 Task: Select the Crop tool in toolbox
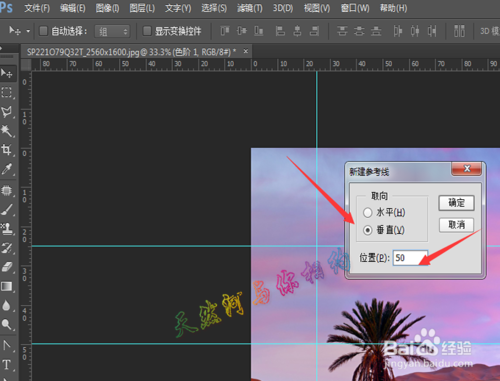coord(6,149)
